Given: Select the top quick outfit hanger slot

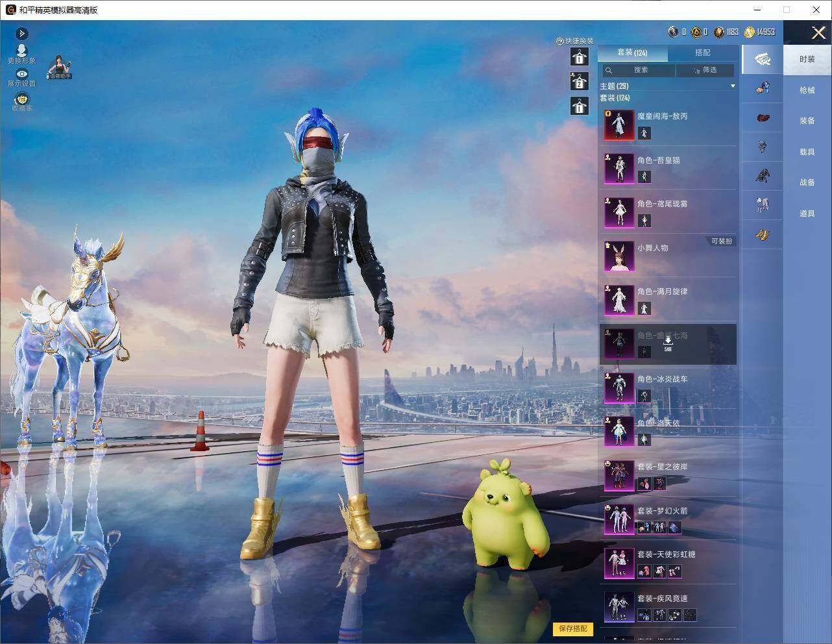Looking at the screenshot, I should (x=579, y=57).
